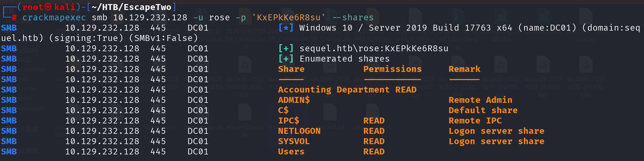The image size is (644, 161).
Task: Click the Permissions column header
Action: (392, 69)
